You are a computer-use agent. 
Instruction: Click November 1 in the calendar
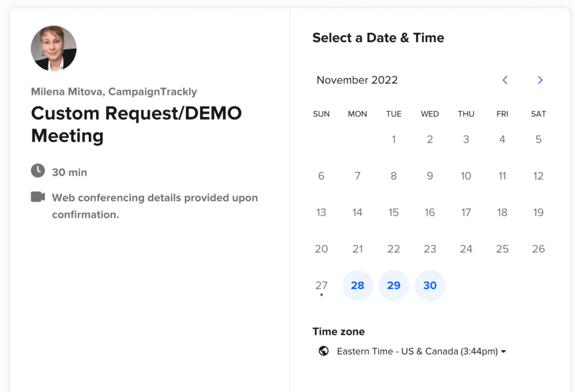(x=394, y=139)
